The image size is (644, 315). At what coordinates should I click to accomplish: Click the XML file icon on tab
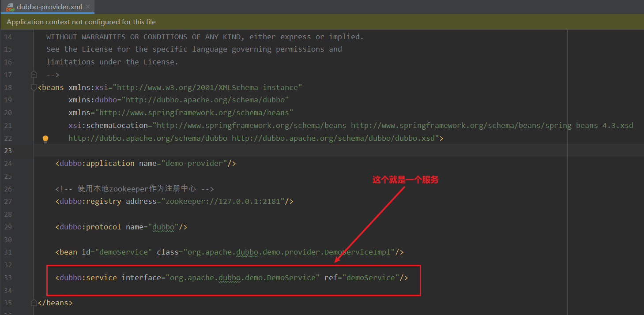click(x=9, y=7)
